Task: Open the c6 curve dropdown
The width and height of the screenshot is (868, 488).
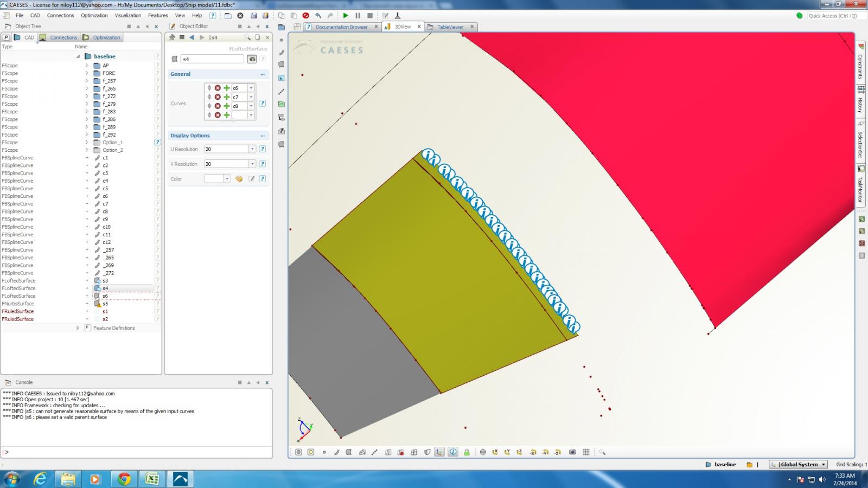Action: [251, 88]
